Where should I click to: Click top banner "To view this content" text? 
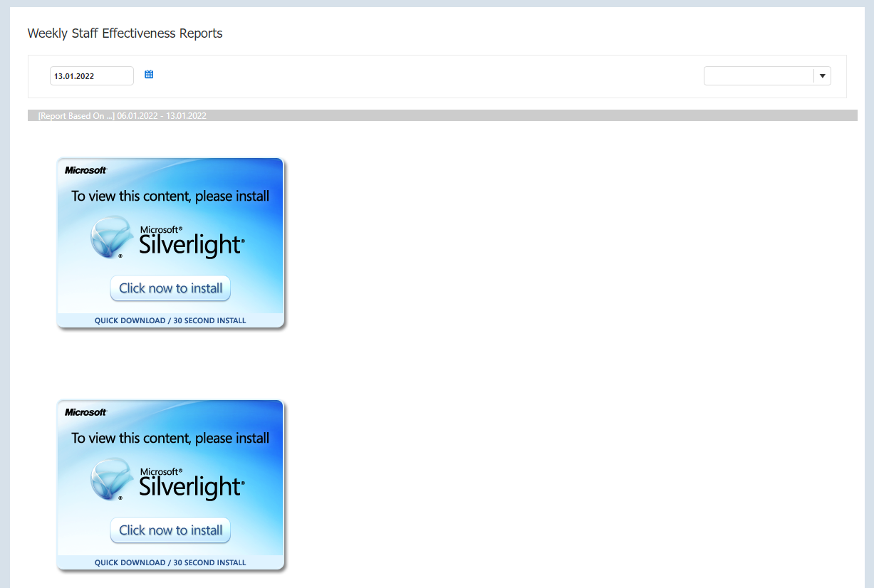pos(170,196)
